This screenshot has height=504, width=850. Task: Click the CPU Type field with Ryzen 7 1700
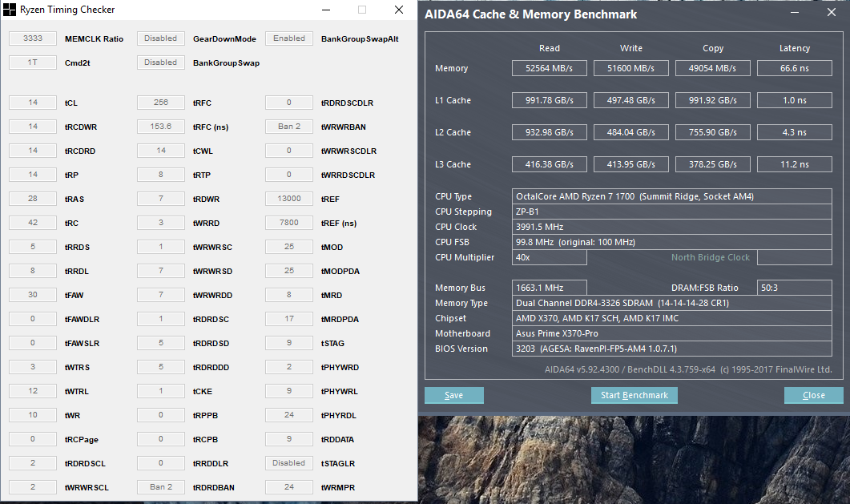tap(672, 196)
